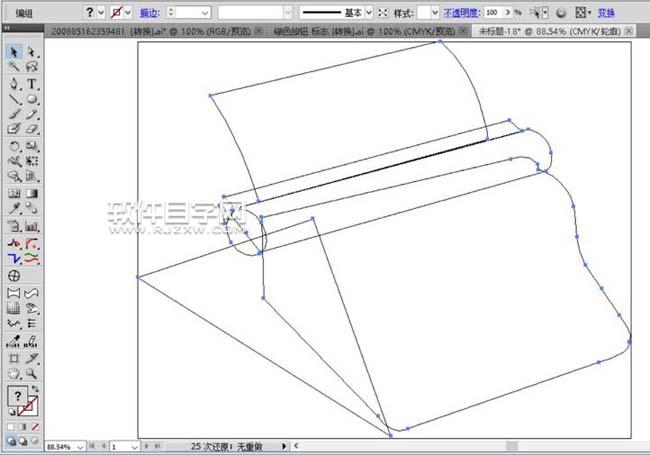Choose the Zoom magnifier tool
The height and width of the screenshot is (455, 650).
click(32, 373)
